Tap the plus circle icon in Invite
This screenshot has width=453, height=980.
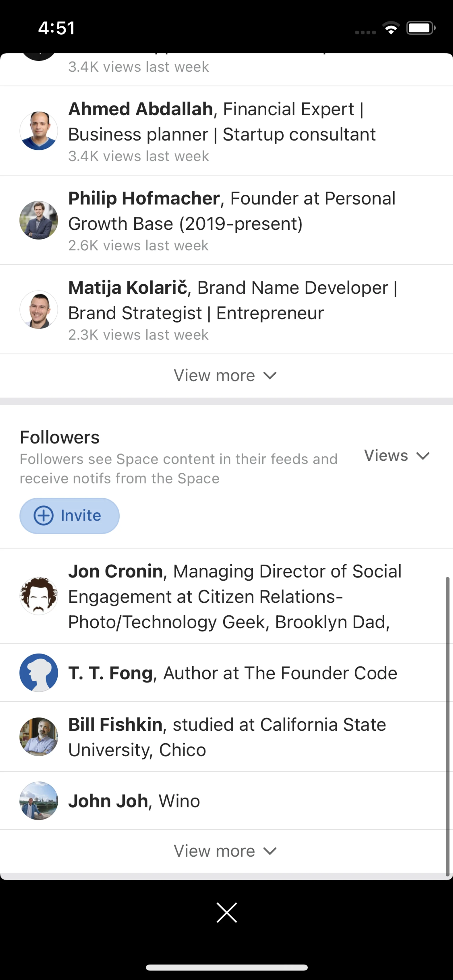(x=44, y=516)
